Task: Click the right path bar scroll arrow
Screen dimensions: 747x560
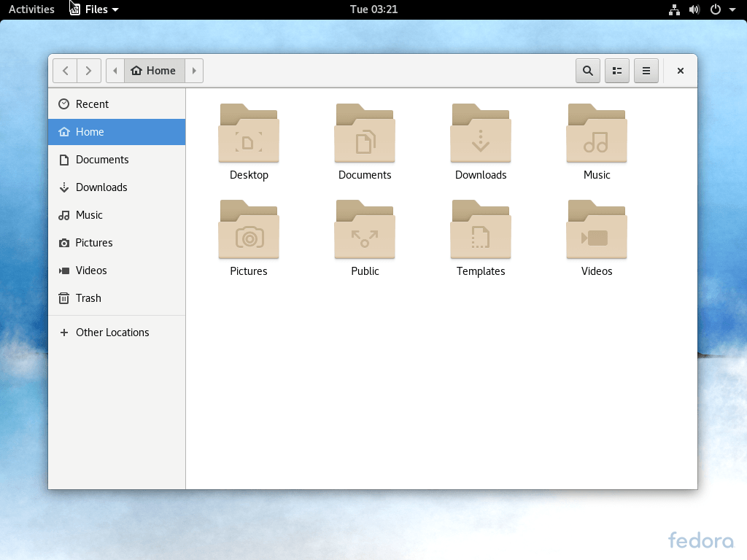Action: pos(194,71)
